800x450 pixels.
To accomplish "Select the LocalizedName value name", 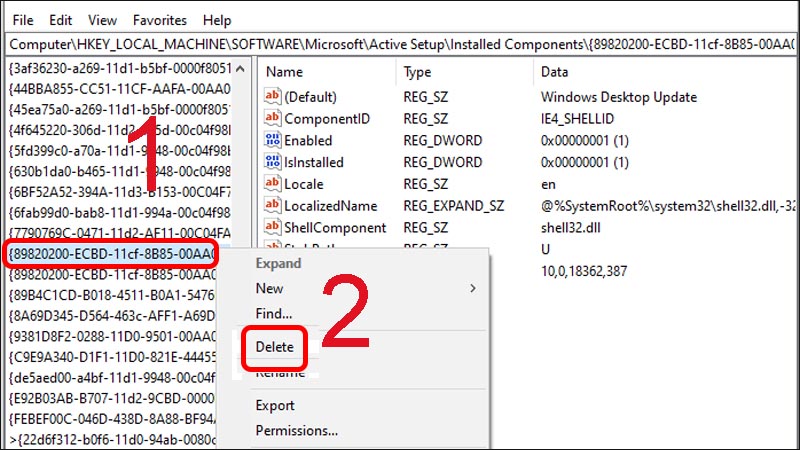I will click(331, 206).
